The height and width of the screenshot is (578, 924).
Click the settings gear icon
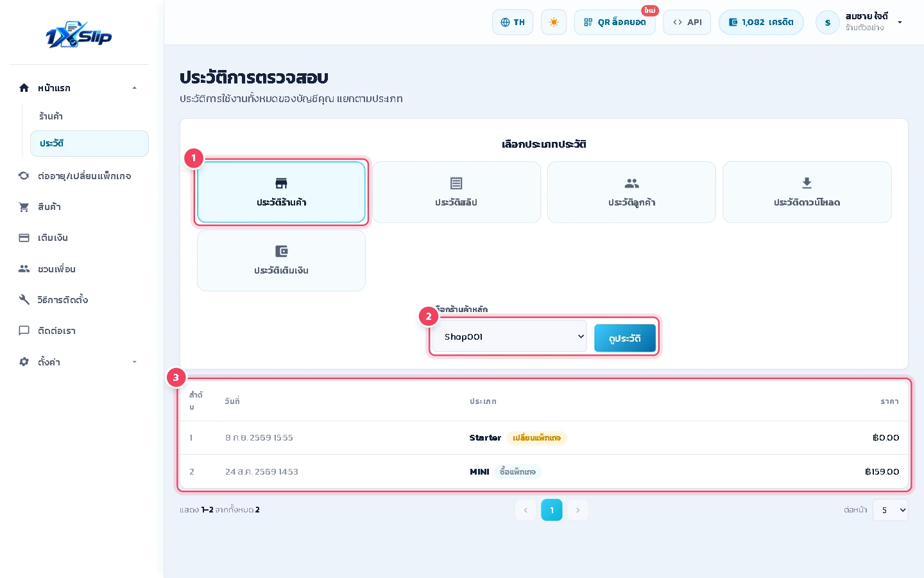coord(24,362)
